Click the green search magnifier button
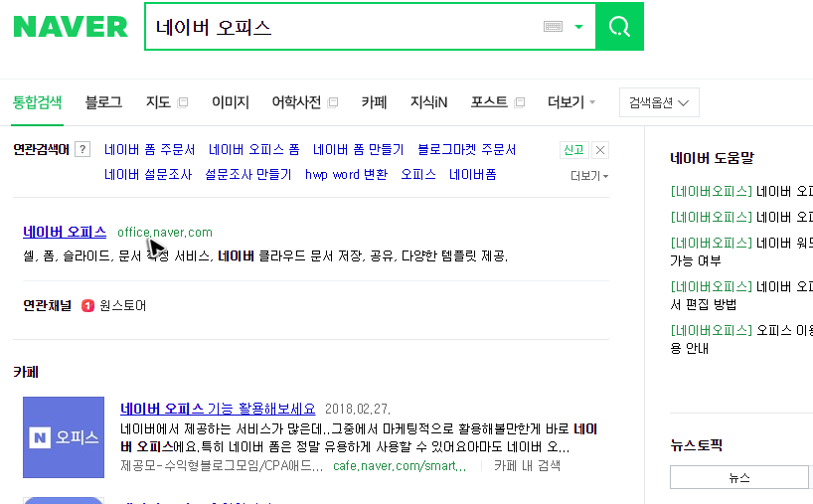Viewport: 813px width, 504px height. 619,27
